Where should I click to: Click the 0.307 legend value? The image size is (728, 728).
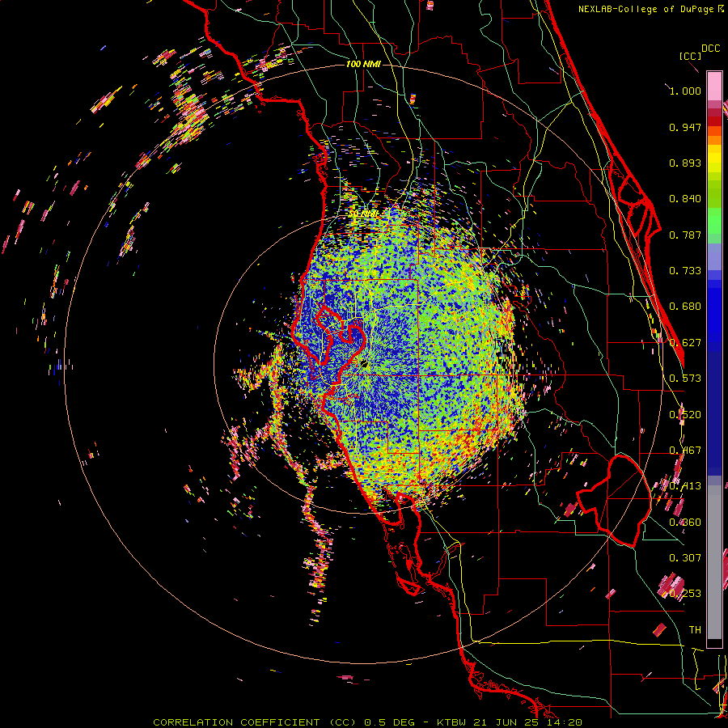[x=685, y=558]
